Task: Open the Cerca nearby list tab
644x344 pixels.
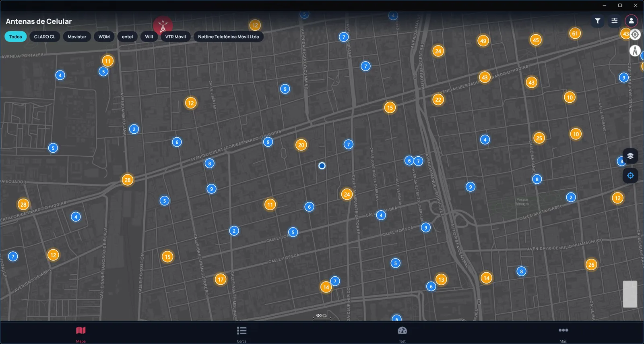Action: pyautogui.click(x=242, y=334)
